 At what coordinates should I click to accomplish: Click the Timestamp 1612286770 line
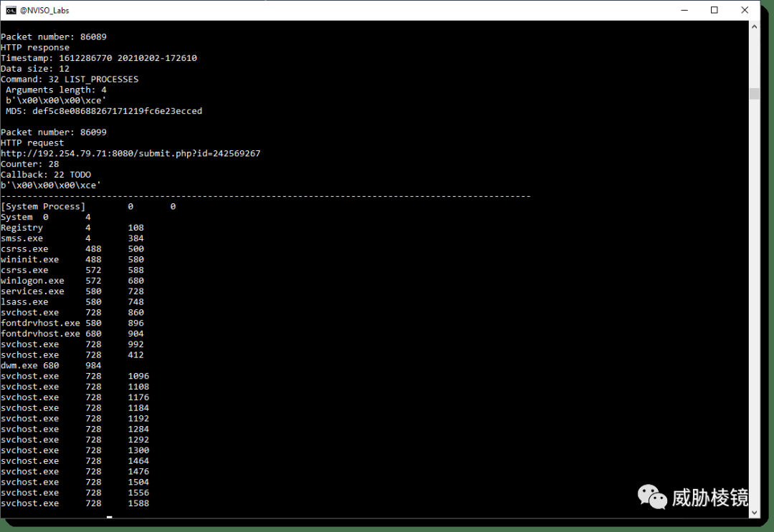coord(99,58)
